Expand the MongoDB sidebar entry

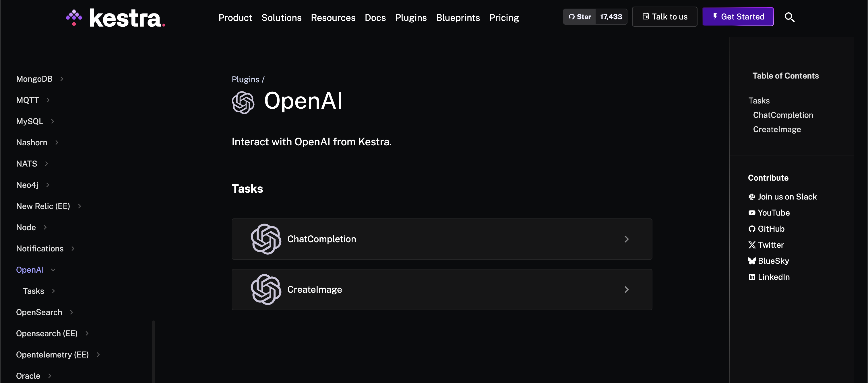pyautogui.click(x=62, y=79)
